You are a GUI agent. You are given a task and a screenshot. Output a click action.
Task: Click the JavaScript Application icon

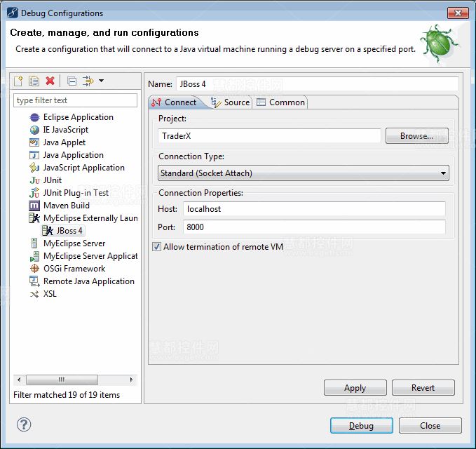(34, 168)
